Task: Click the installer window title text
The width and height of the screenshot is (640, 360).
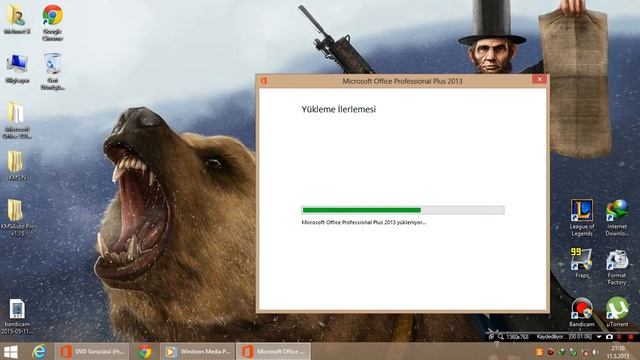Action: point(402,81)
